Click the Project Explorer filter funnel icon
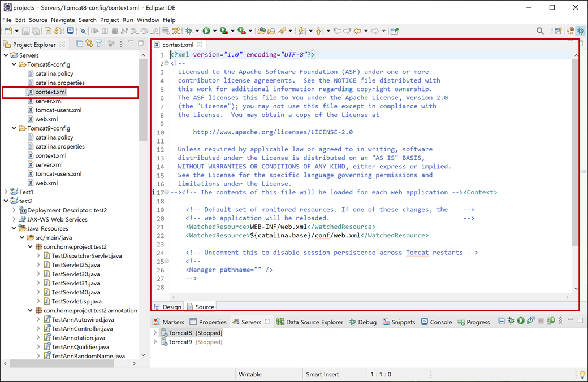Viewport: 588px width, 382px height. coord(99,44)
